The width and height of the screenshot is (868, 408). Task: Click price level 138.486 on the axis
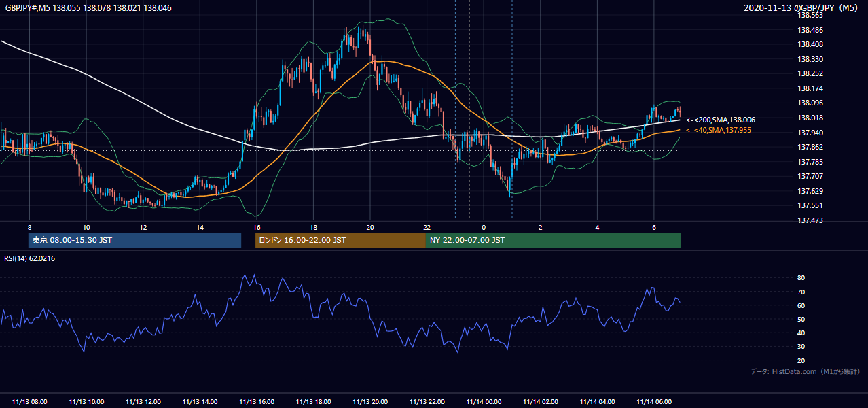pyautogui.click(x=810, y=30)
